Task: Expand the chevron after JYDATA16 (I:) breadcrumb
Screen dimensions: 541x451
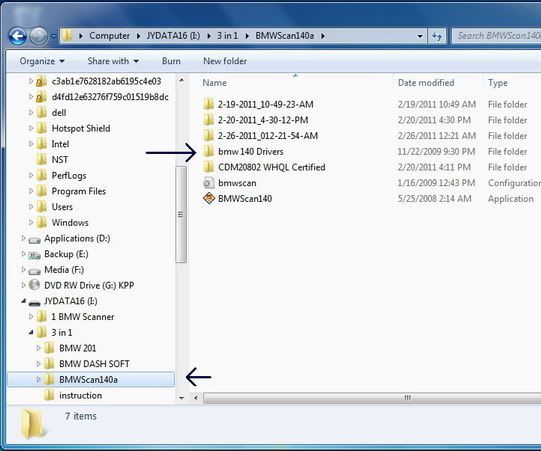Action: pos(209,36)
